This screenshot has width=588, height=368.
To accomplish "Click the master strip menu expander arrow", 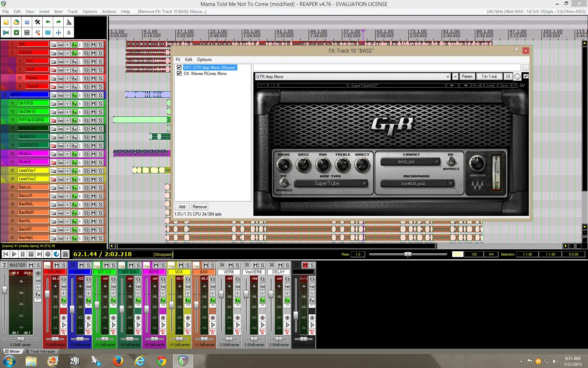I will (x=4, y=265).
